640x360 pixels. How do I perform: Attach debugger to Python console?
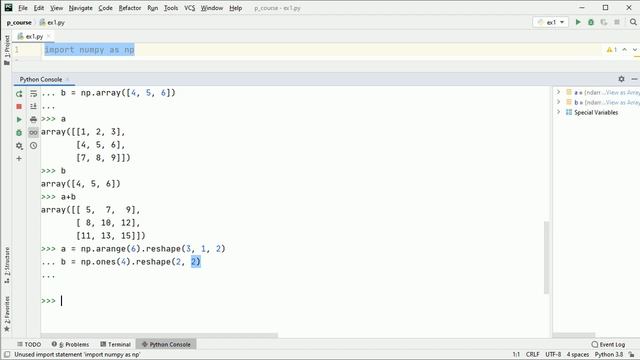(19, 133)
